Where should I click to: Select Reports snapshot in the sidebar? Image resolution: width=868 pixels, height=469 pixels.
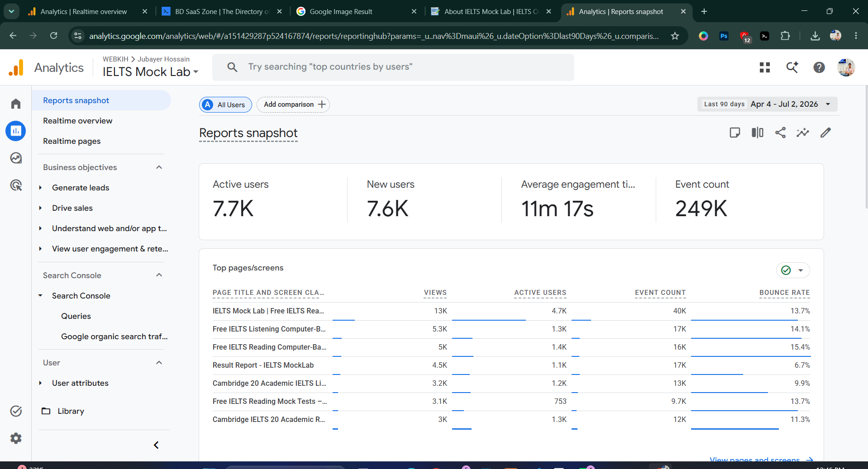point(101,100)
